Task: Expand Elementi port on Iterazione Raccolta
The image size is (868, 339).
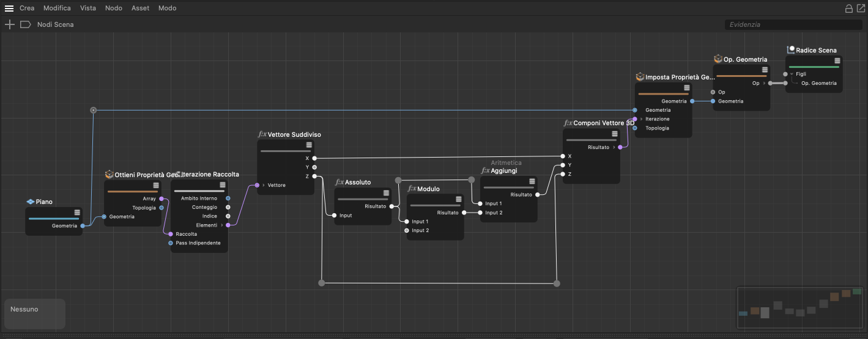Action: (223, 225)
